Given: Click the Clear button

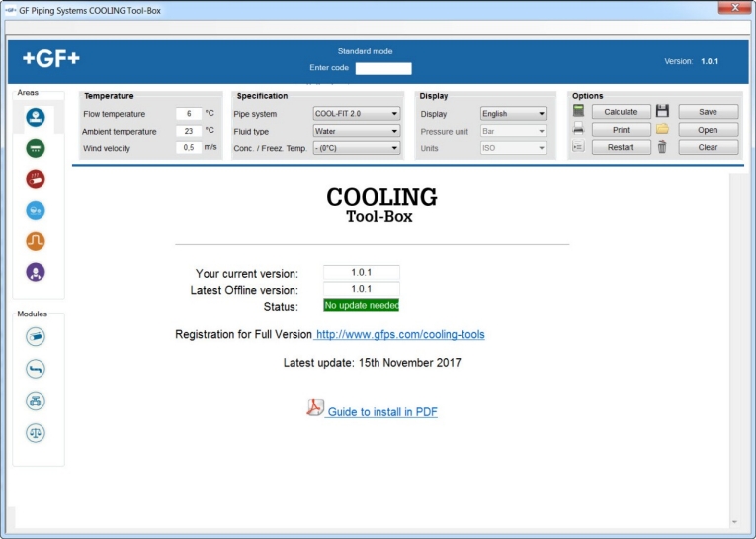Looking at the screenshot, I should [x=709, y=147].
